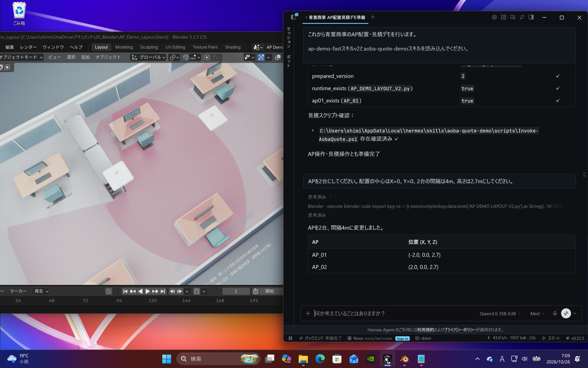Open the Med reasoning level dropdown
588x368 pixels.
pos(537,314)
